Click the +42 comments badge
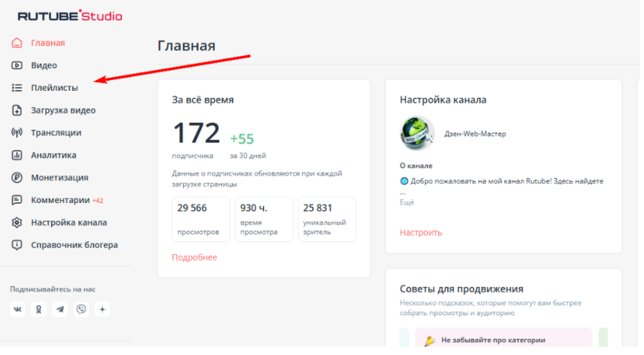The height and width of the screenshot is (355, 644). 98,201
